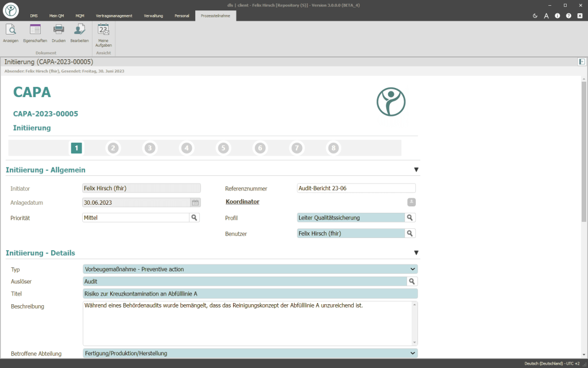
Task: Click the main form vertical scrollbar
Action: tap(583, 151)
